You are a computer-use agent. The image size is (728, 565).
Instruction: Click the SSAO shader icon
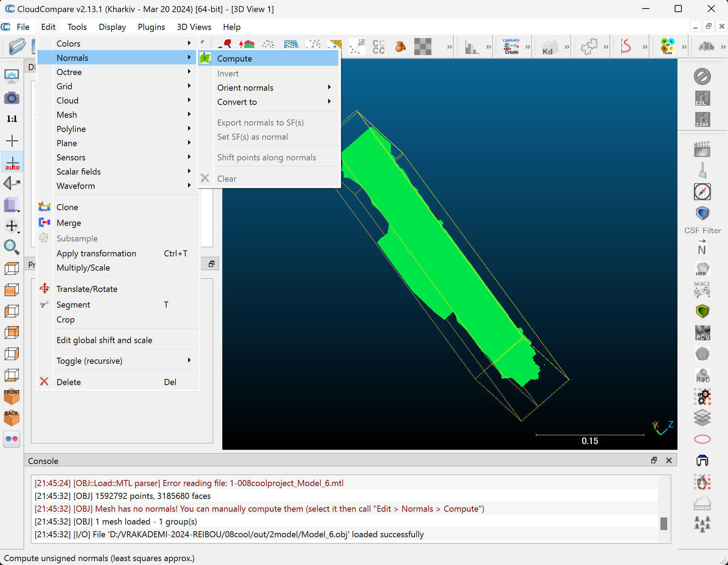point(702,119)
